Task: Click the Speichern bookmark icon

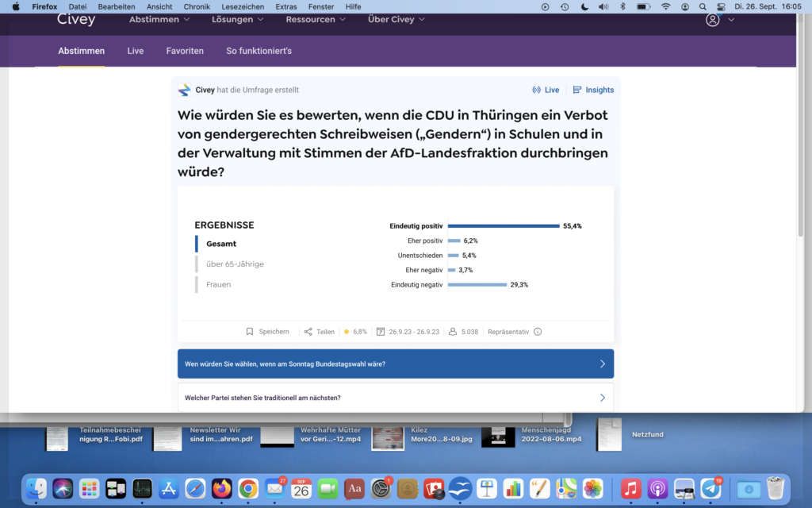Action: click(x=250, y=332)
